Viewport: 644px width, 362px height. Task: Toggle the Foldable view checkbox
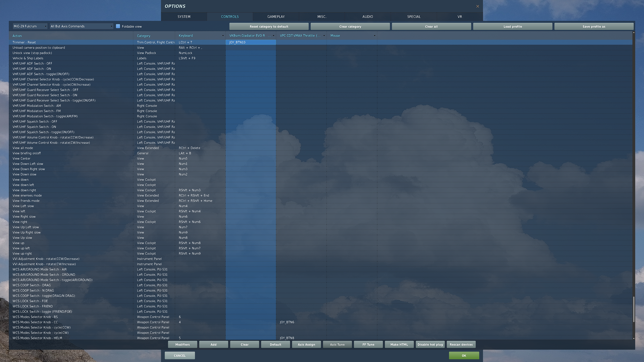click(x=118, y=26)
